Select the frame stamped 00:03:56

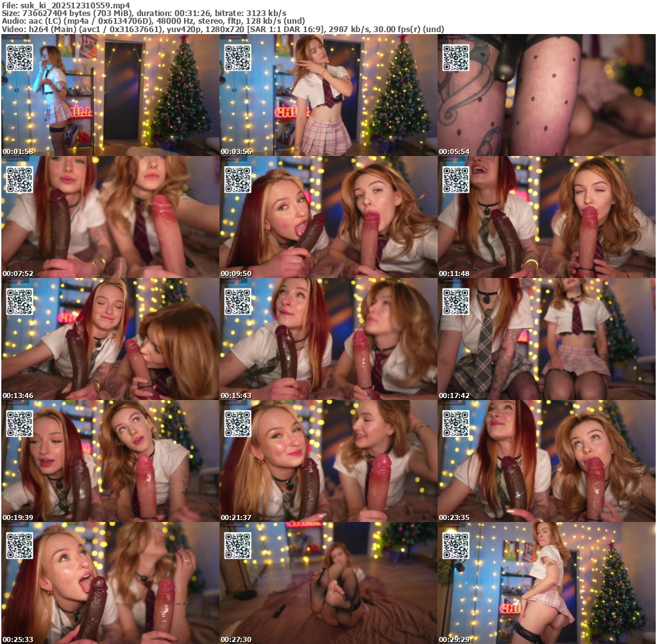[328, 95]
